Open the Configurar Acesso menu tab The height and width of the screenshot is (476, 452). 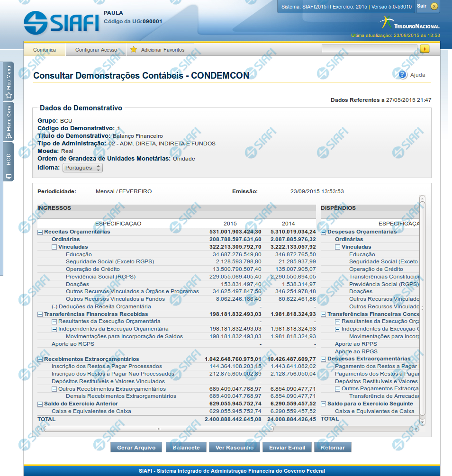coord(96,50)
